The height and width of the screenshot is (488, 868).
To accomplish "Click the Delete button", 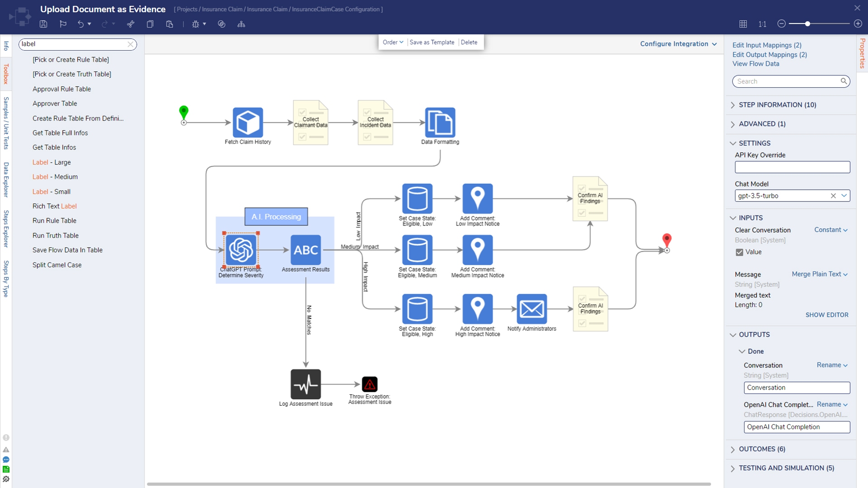I will [469, 42].
